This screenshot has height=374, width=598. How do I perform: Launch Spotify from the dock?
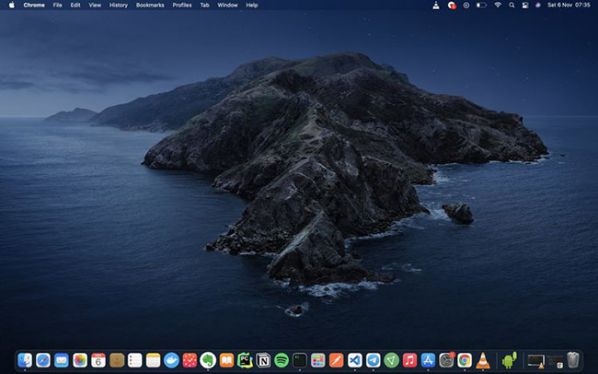pos(281,360)
